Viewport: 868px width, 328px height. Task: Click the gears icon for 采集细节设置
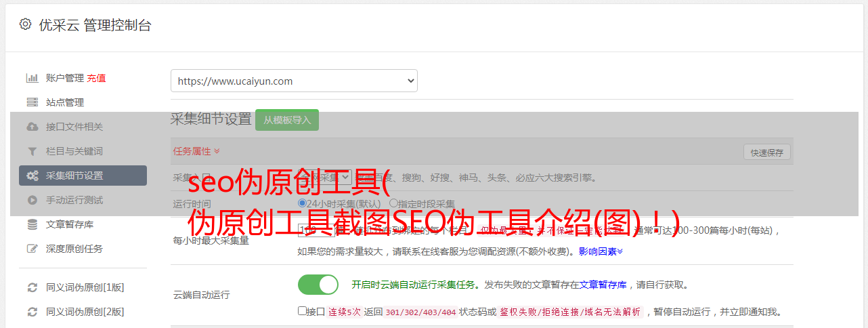click(x=32, y=176)
